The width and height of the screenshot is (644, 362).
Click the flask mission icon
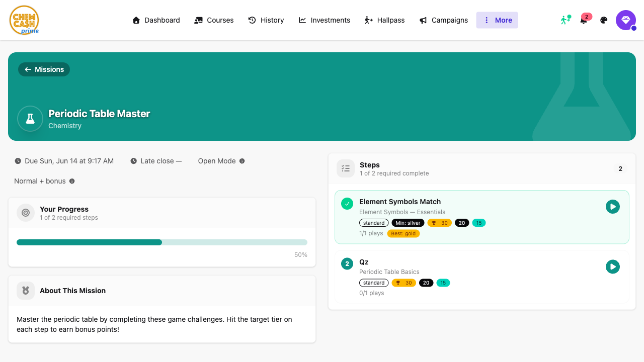point(30,119)
